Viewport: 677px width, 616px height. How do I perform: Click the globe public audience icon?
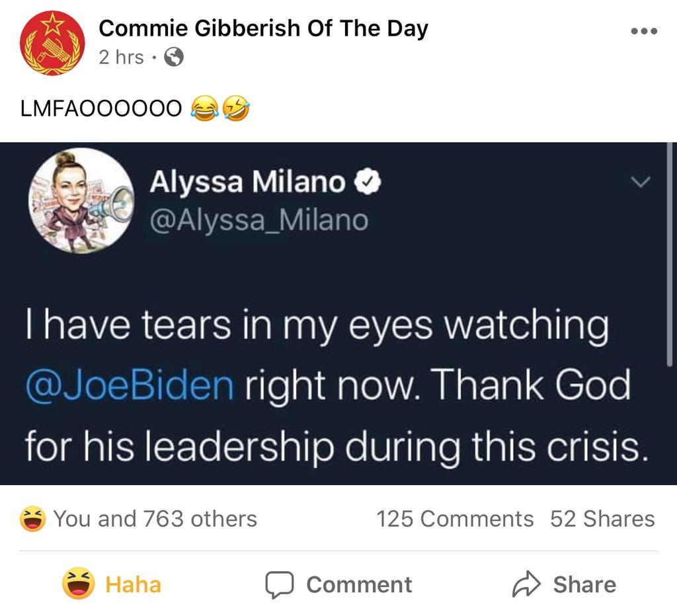tap(173, 58)
